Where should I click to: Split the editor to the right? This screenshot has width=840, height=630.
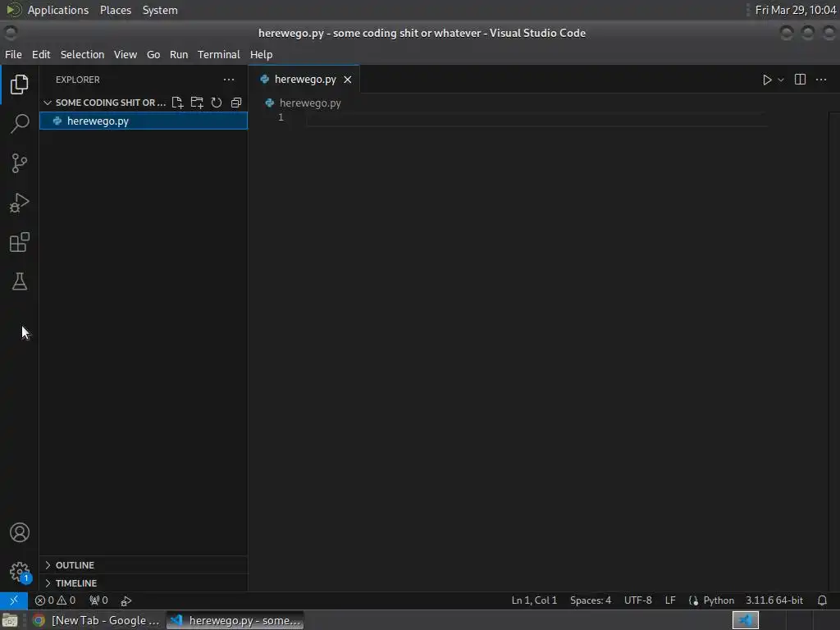[800, 80]
